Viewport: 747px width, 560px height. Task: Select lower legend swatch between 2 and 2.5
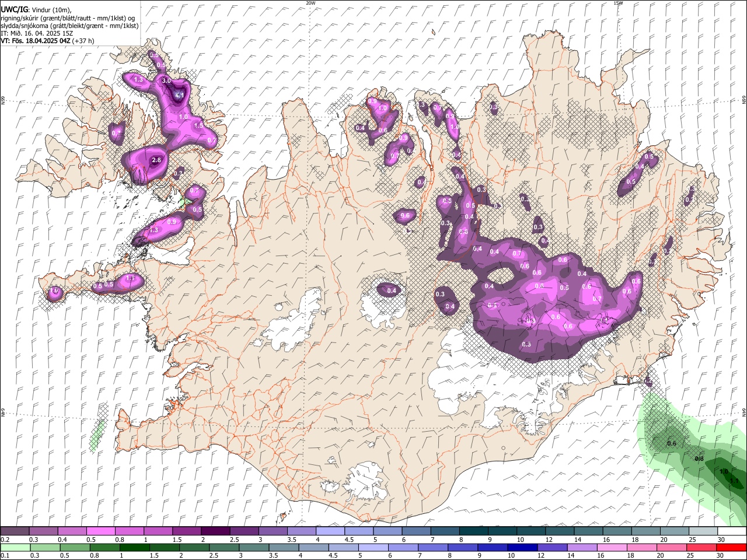click(194, 547)
